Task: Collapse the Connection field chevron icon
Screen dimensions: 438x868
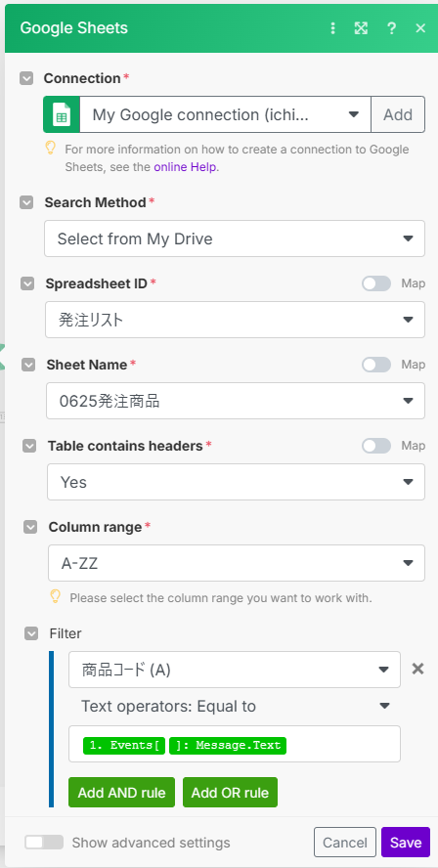Action: tap(26, 78)
